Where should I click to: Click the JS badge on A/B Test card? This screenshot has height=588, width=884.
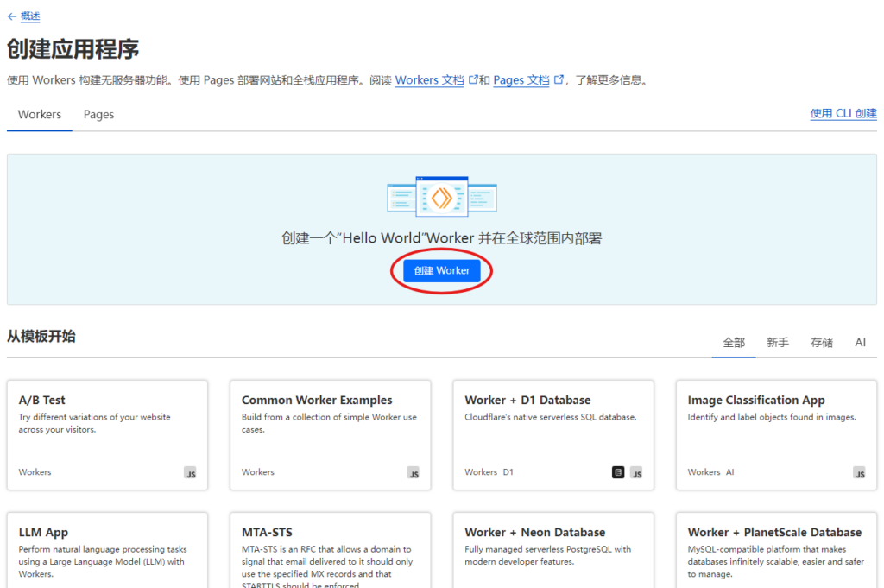pyautogui.click(x=191, y=473)
